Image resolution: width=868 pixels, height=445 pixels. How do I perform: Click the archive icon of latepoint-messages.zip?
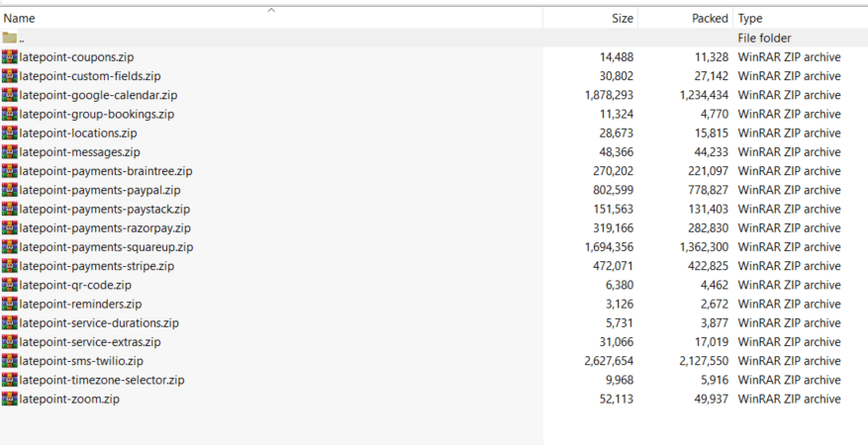[x=10, y=151]
